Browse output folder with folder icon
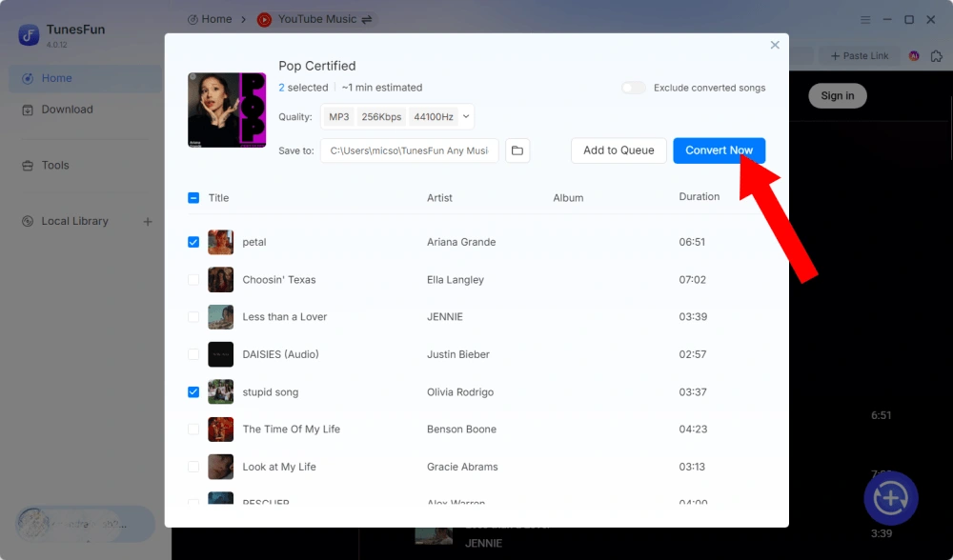The width and height of the screenshot is (953, 560). point(517,150)
